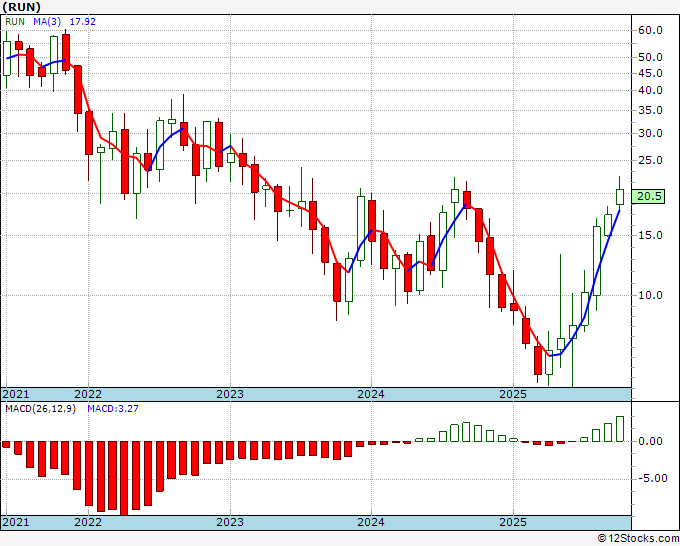Click 2022 on the price chart timeline
Image resolution: width=680 pixels, height=546 pixels.
[88, 394]
